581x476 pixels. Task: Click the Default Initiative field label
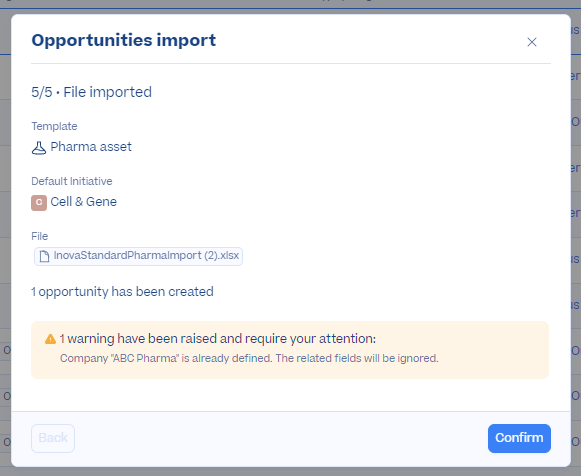tap(72, 181)
